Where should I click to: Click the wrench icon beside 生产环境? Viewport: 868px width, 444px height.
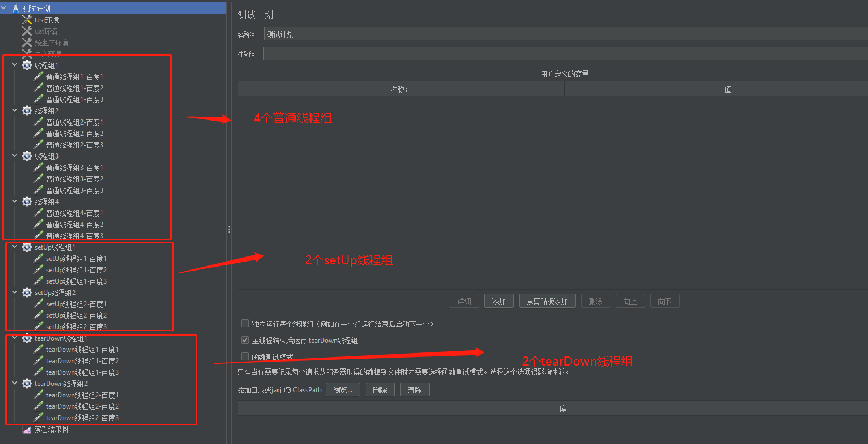[x=27, y=54]
